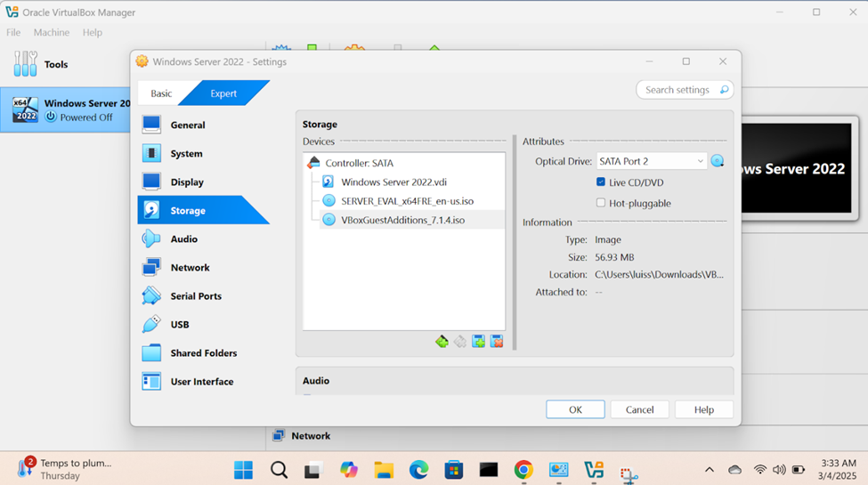Open Google Chrome from the taskbar
Screen dimensions: 868x485
click(523, 470)
